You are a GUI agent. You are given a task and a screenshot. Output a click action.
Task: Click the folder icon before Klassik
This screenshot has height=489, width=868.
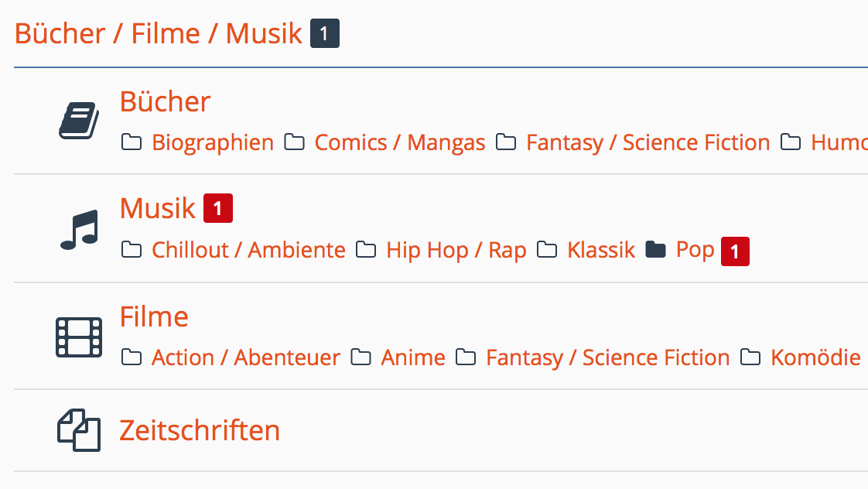547,250
